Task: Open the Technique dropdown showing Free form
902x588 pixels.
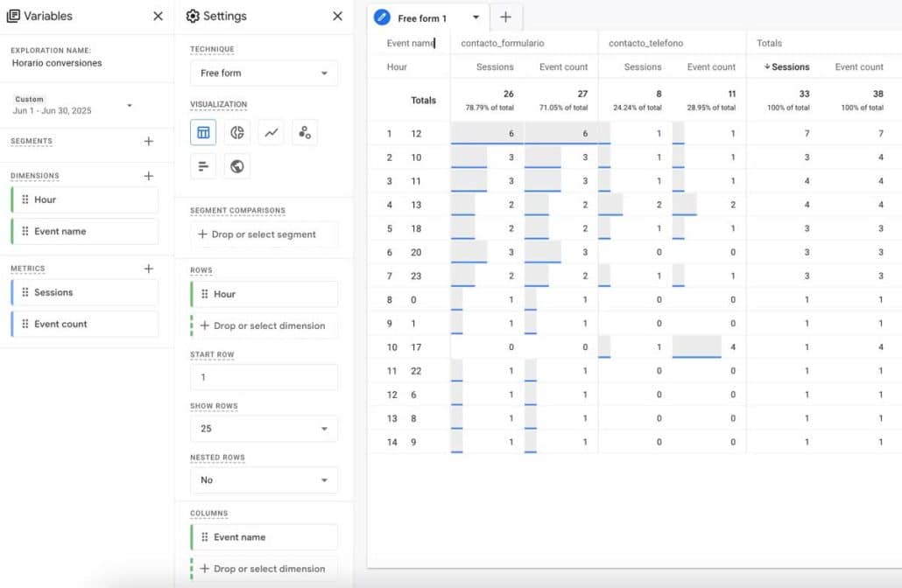Action: [264, 73]
